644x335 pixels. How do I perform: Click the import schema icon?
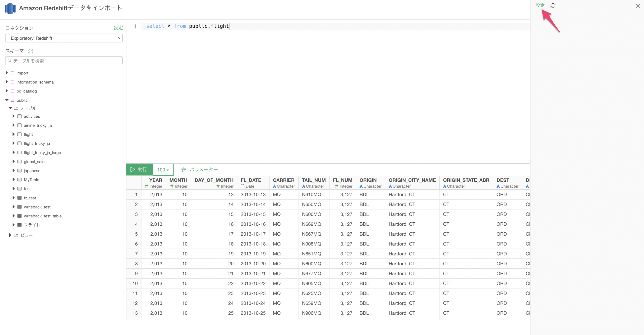pos(12,73)
